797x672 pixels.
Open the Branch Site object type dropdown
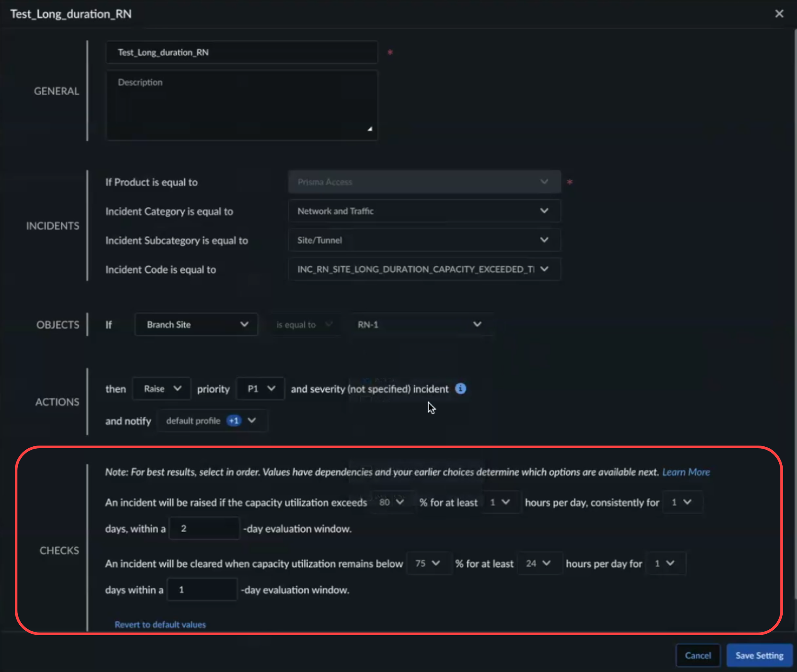pyautogui.click(x=196, y=324)
